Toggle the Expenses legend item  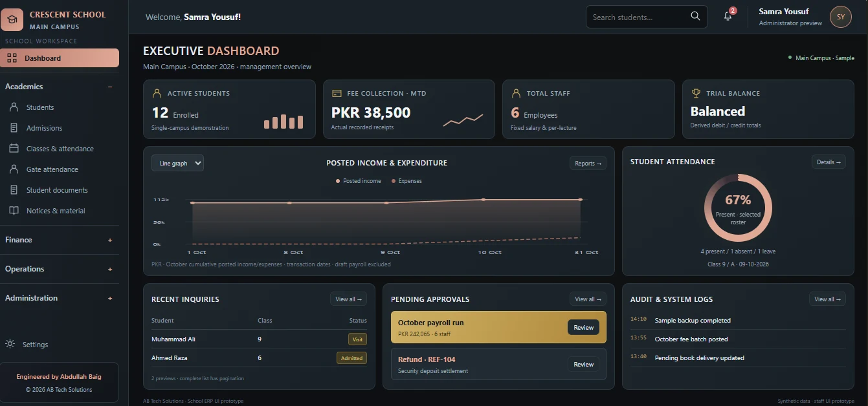406,181
